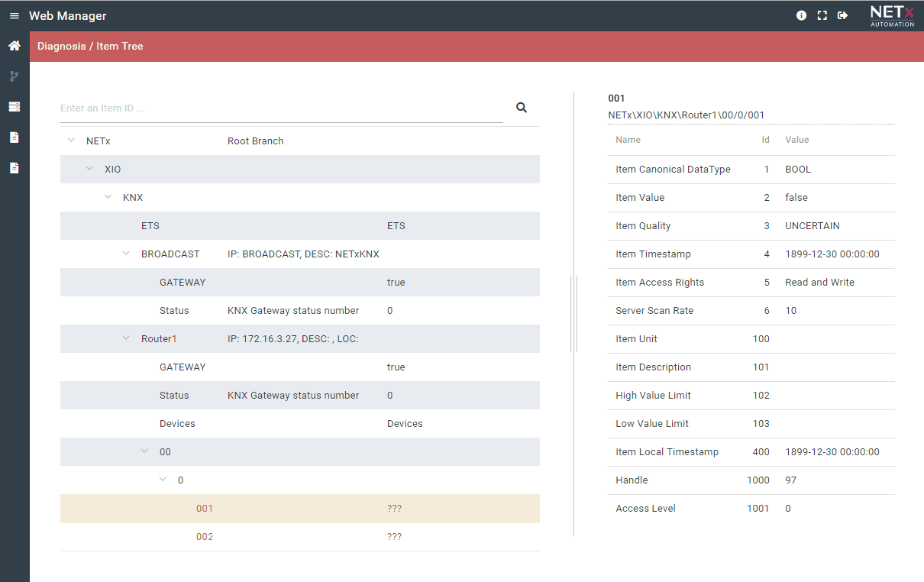Click the Item Value property row
924x582 pixels.
(x=751, y=198)
